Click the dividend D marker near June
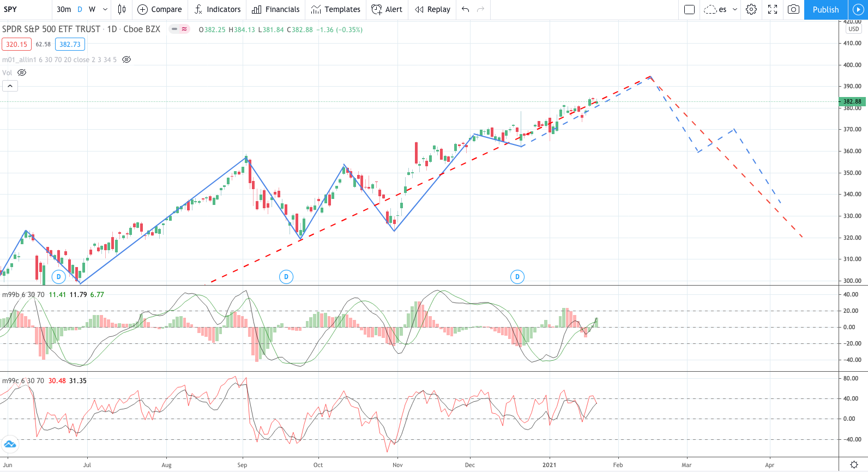The width and height of the screenshot is (868, 472). [x=59, y=277]
